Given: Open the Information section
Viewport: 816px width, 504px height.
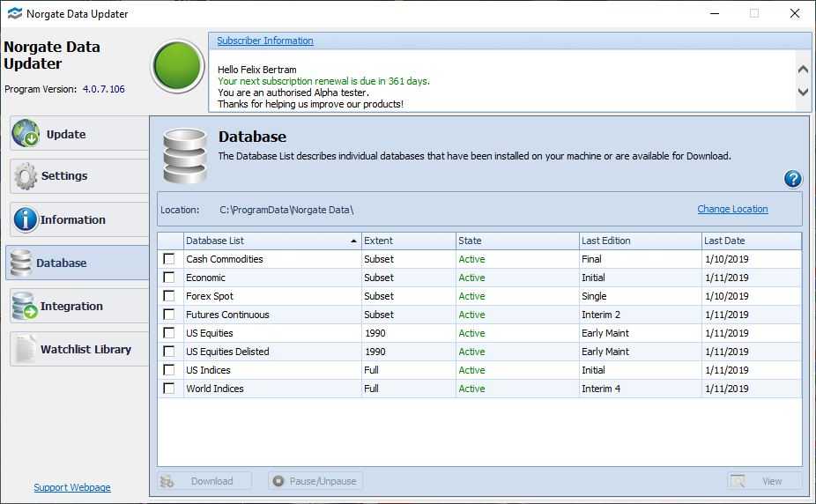Looking at the screenshot, I should click(x=79, y=219).
